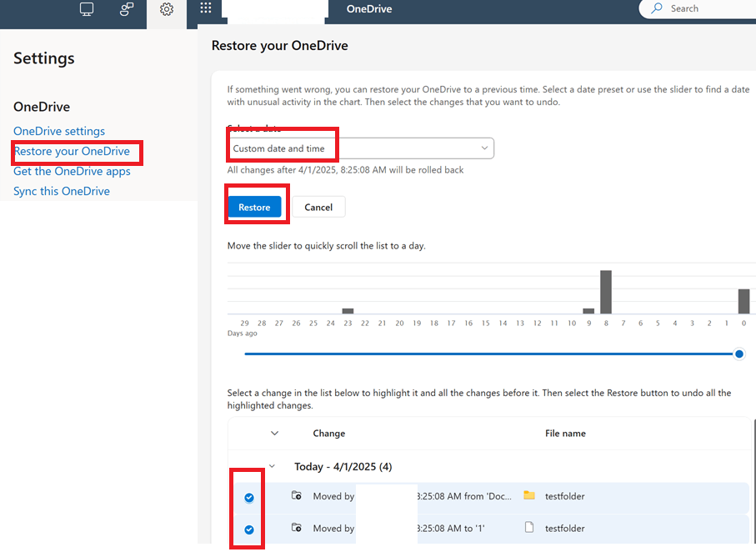This screenshot has width=756, height=557.
Task: Click testfolder name in the file row
Action: [x=564, y=529]
